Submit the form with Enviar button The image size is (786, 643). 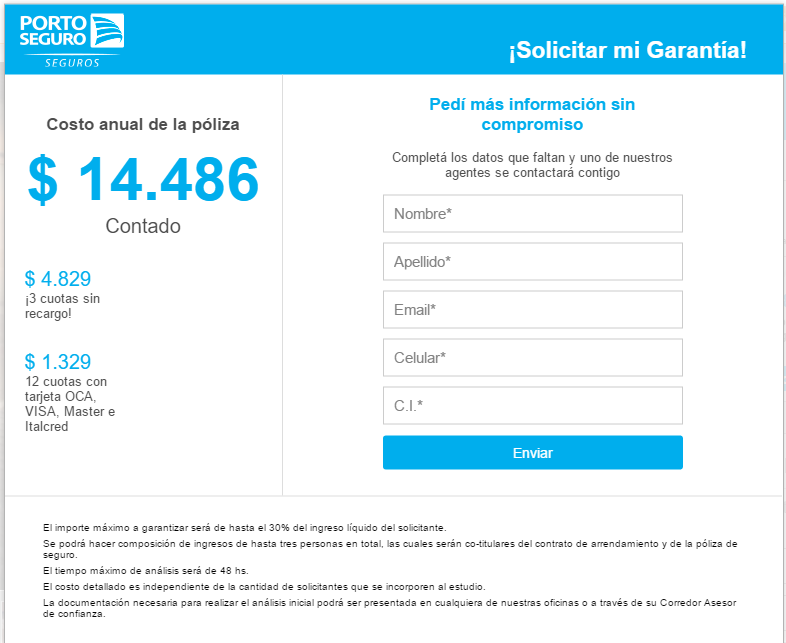533,453
